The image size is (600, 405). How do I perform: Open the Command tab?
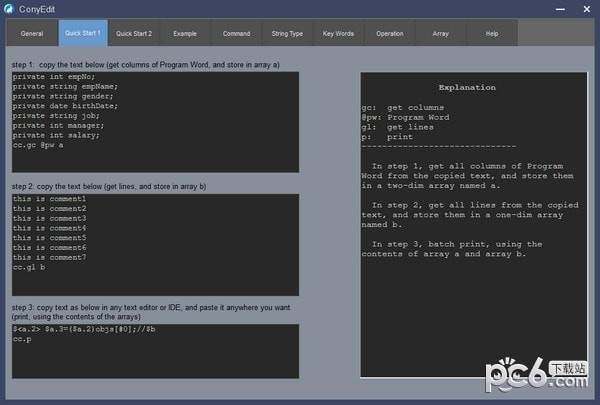[236, 33]
